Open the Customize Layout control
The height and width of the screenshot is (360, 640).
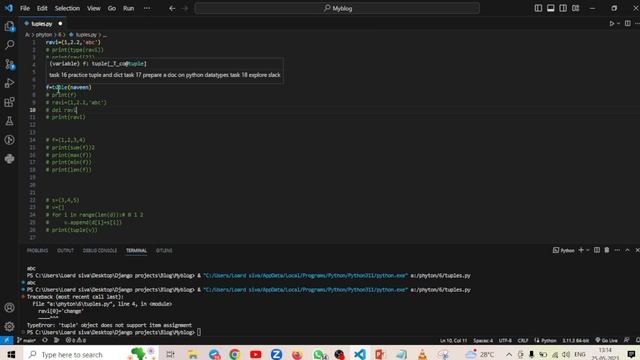(576, 8)
